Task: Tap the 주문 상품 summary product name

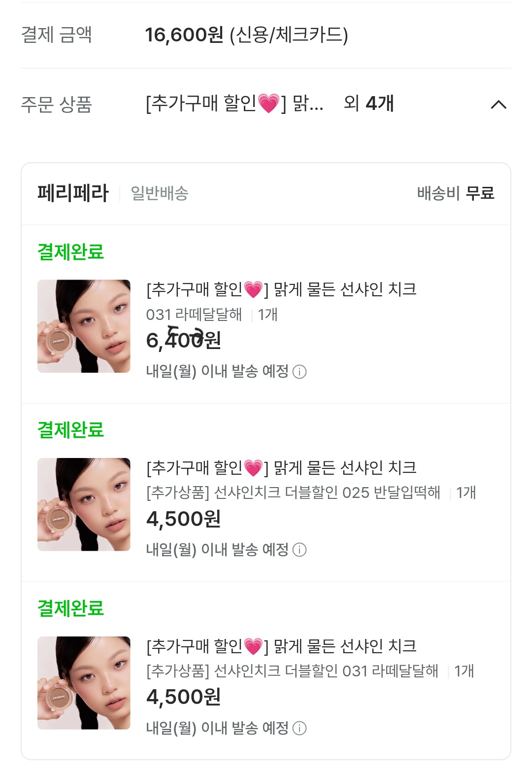Action: [x=234, y=104]
